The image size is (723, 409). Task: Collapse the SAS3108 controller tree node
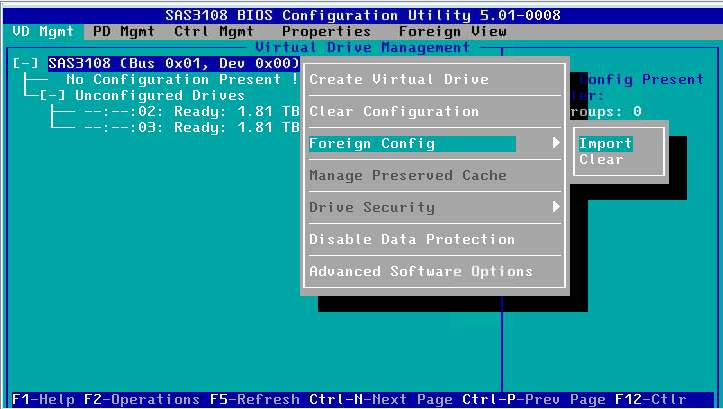pos(26,63)
